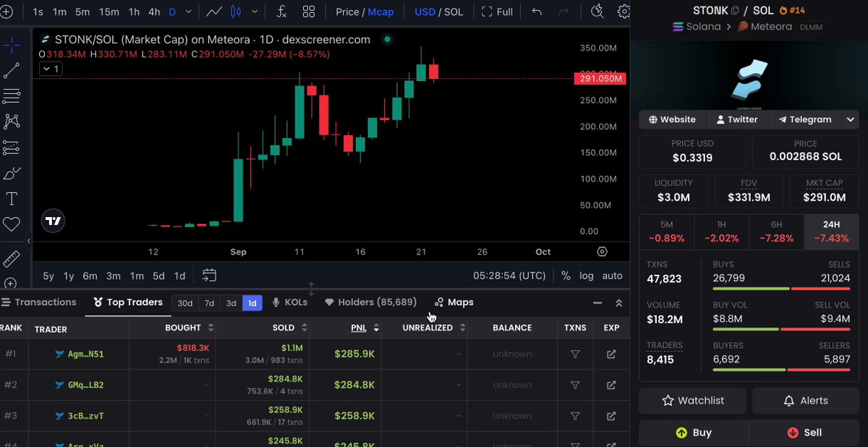Open the indicators line chart icon
The height and width of the screenshot is (447, 868).
[x=213, y=12]
